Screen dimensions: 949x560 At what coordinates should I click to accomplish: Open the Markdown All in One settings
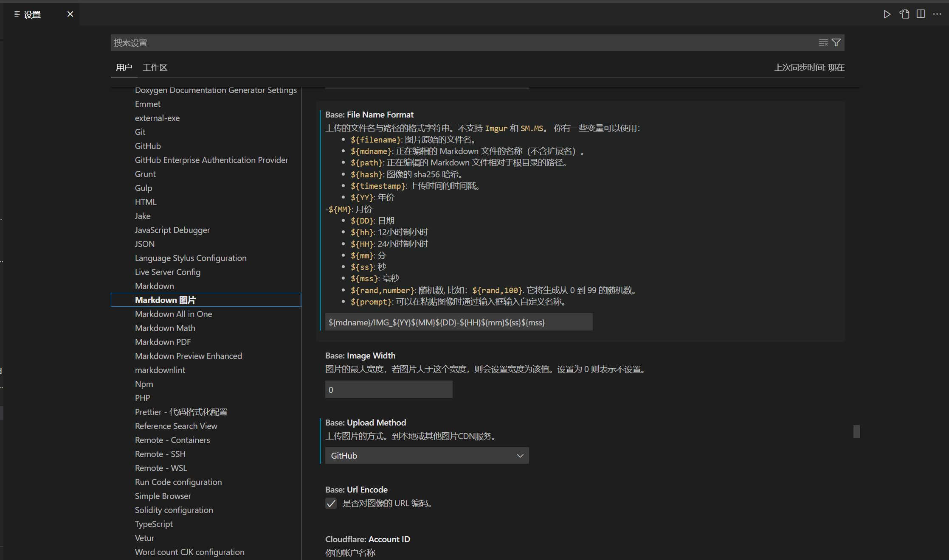tap(173, 314)
